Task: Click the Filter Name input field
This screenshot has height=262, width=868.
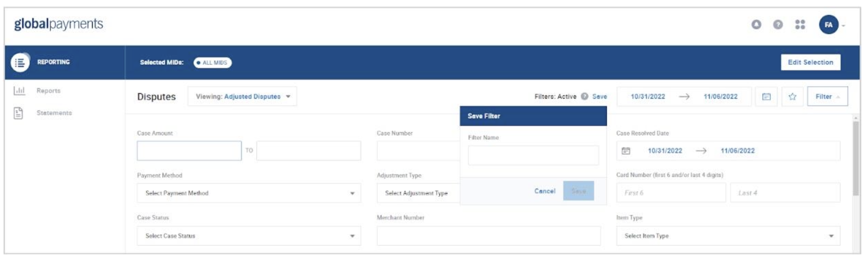Action: 533,156
